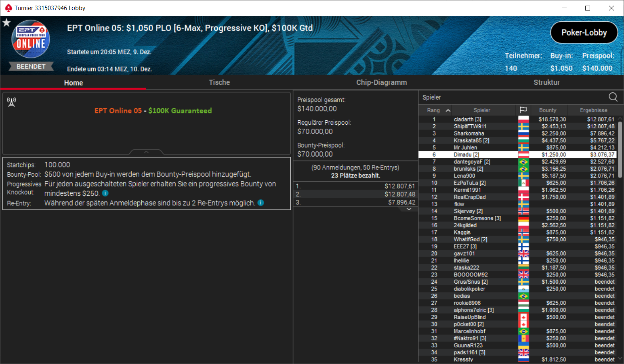Select the highlighted Dimadu row
624x364 pixels.
[518, 155]
